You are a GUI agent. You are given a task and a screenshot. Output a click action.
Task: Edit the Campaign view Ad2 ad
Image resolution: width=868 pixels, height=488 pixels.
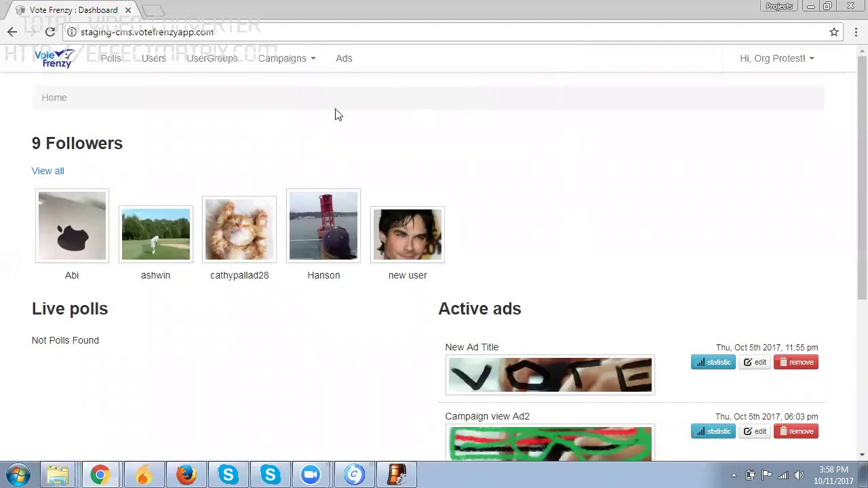coord(755,431)
